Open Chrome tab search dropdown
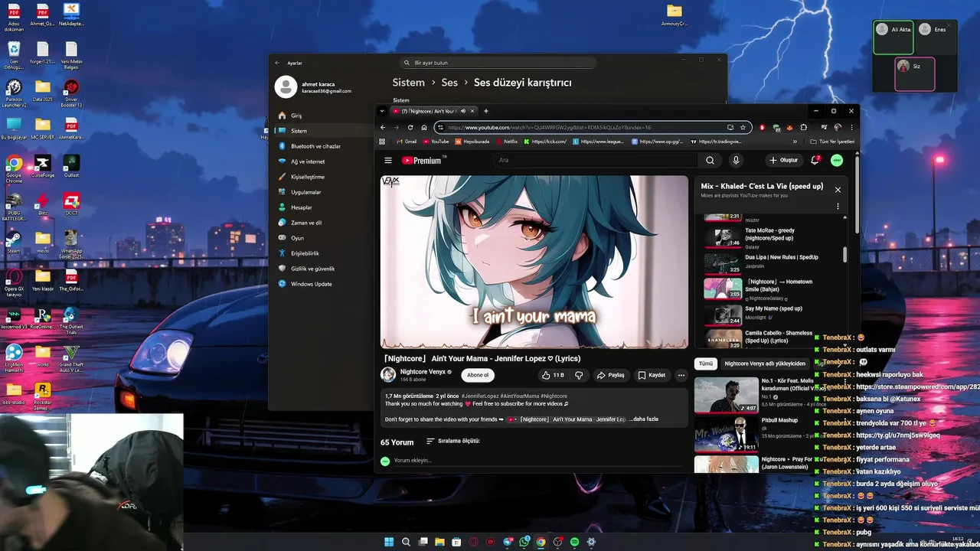 click(x=382, y=111)
